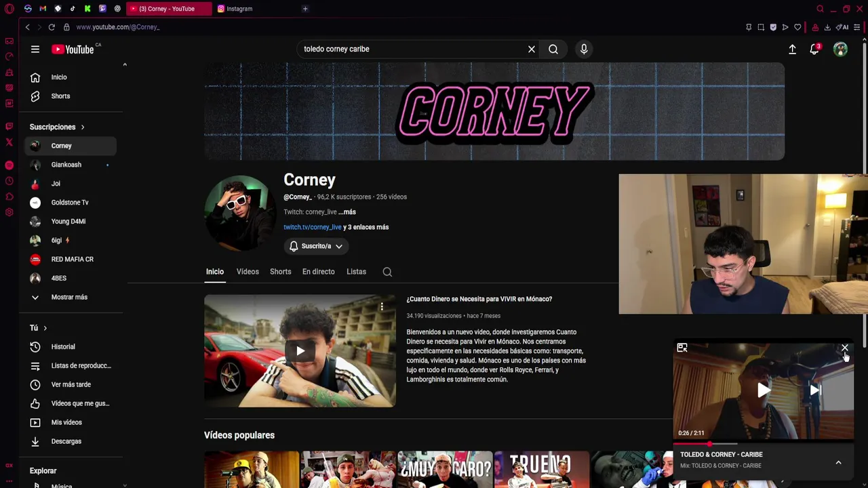
Task: Open the twitch.tv/corney_live link
Action: tap(312, 227)
